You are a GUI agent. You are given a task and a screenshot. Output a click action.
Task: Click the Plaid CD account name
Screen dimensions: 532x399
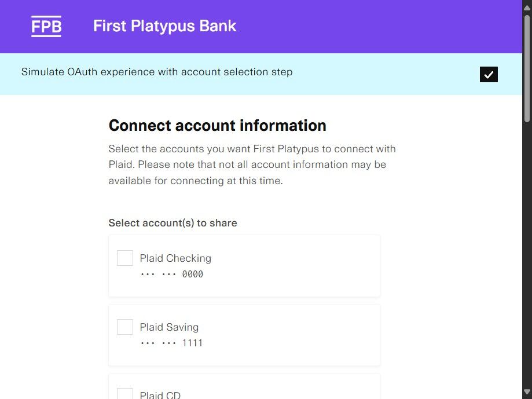(160, 395)
